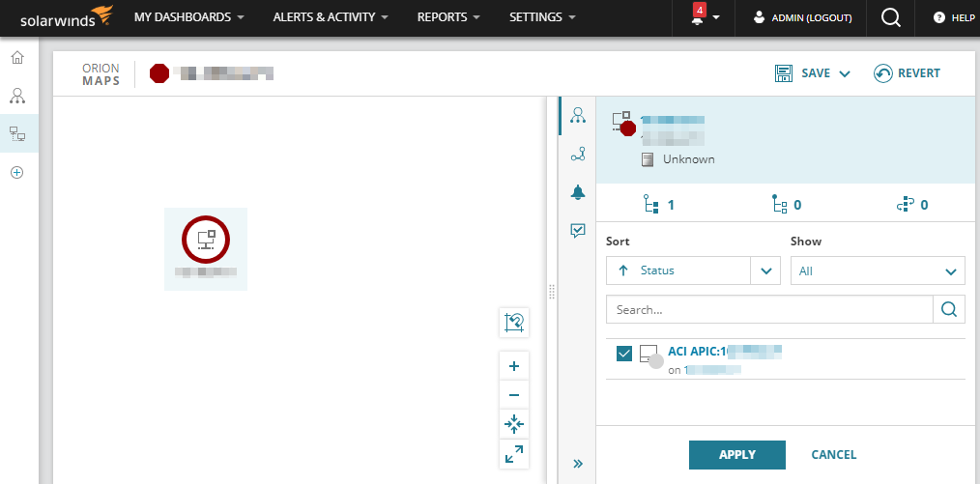Open the Alerts & Activity menu

331,17
